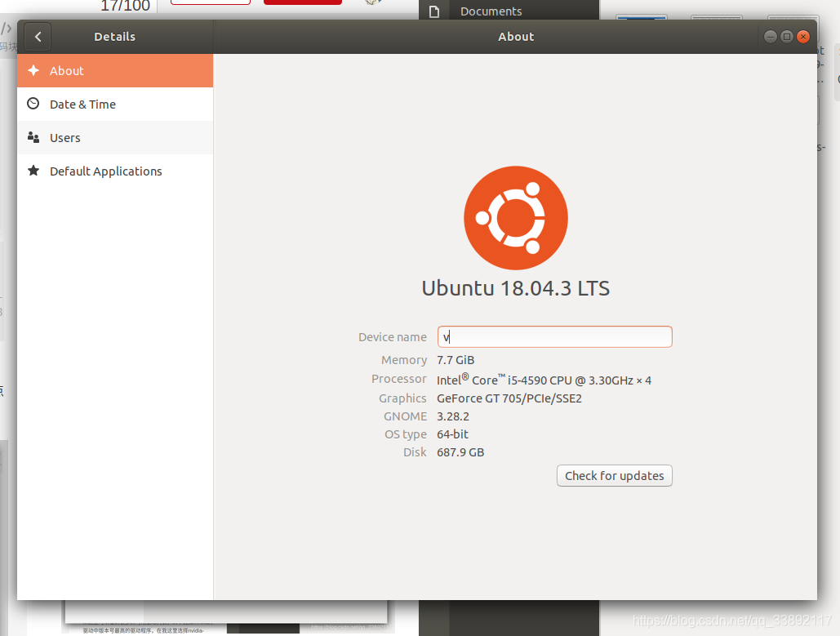Open the Date & Time settings page
The width and height of the screenshot is (840, 636).
(84, 104)
